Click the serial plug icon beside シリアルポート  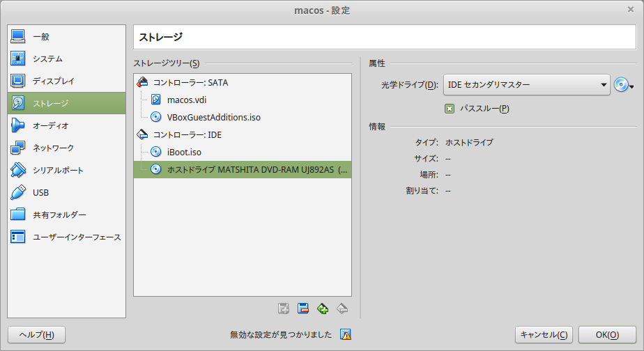(18, 170)
